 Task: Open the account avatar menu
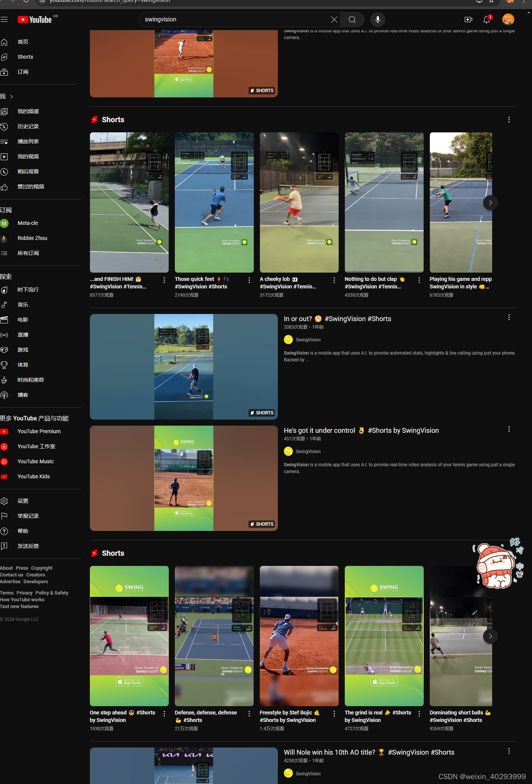(x=508, y=20)
